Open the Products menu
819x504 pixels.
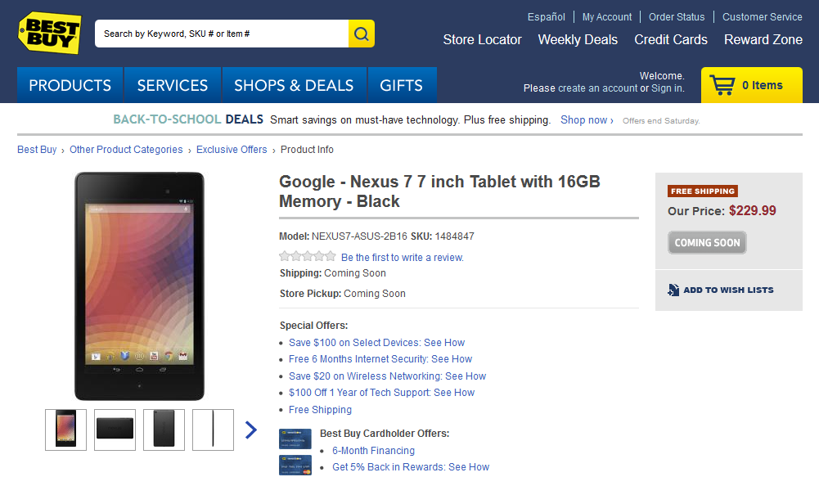coord(70,85)
